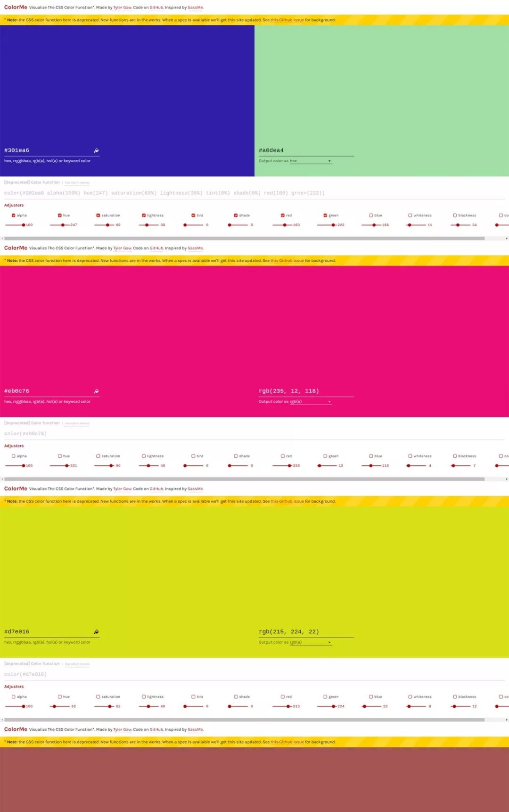Click right scroll arrow below hue 62 adjusters
This screenshot has width=509, height=812.
tap(507, 720)
